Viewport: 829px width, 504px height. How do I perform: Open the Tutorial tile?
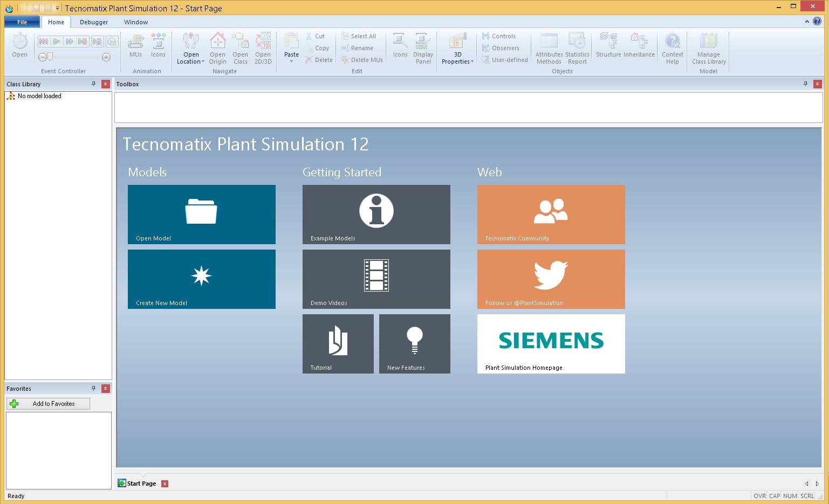click(338, 344)
